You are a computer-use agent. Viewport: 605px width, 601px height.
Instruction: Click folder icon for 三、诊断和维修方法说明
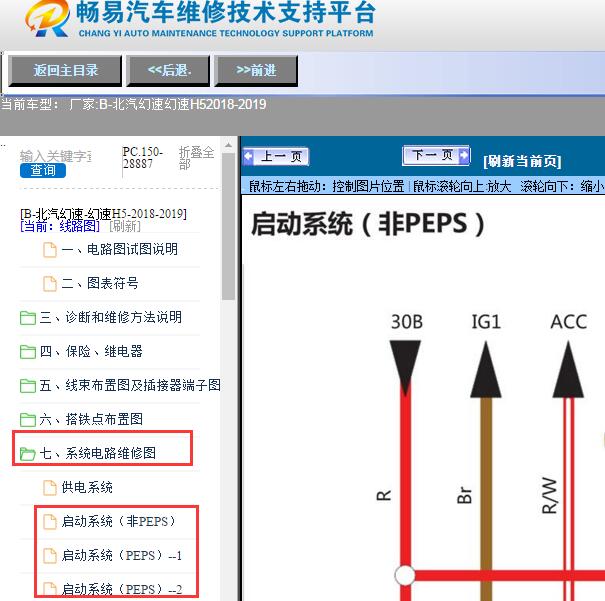coord(28,318)
